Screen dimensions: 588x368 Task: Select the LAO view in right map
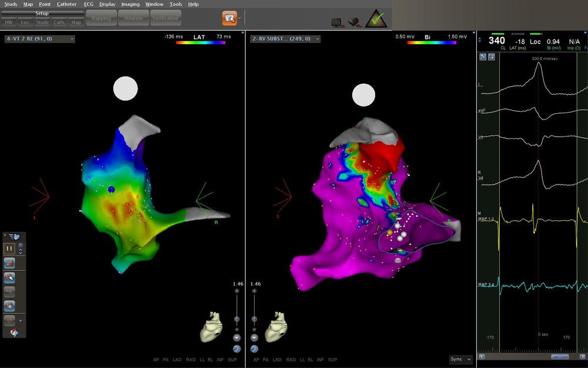(278, 359)
